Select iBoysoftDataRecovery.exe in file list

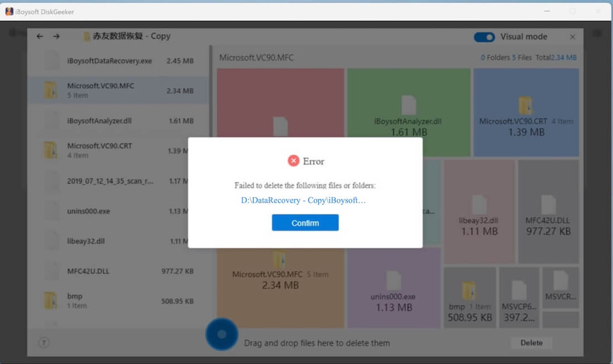pyautogui.click(x=118, y=61)
